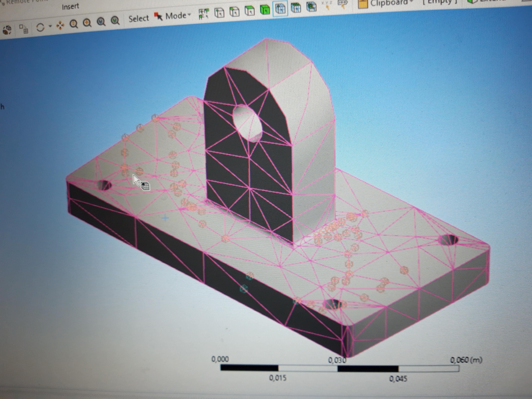This screenshot has height=399, width=532.
Task: Click the ruler scale bar in the viewport
Action: [x=340, y=368]
